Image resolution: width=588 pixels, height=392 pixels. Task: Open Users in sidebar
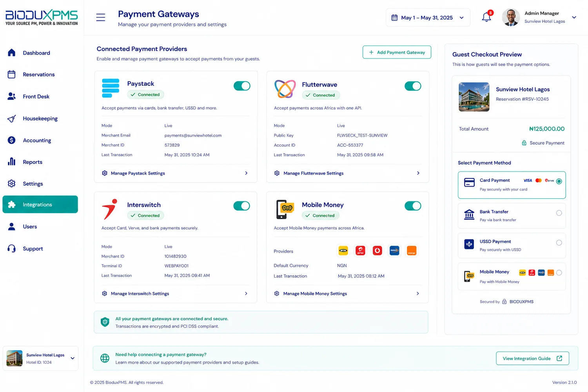tap(40, 227)
